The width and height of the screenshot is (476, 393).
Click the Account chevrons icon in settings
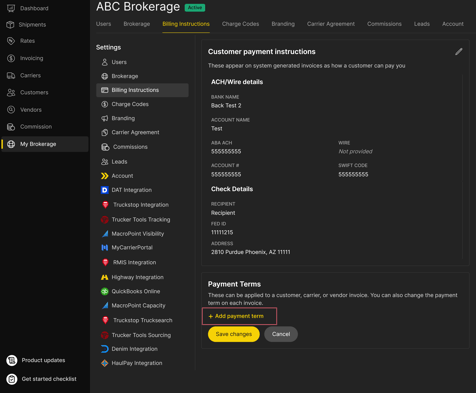click(105, 176)
